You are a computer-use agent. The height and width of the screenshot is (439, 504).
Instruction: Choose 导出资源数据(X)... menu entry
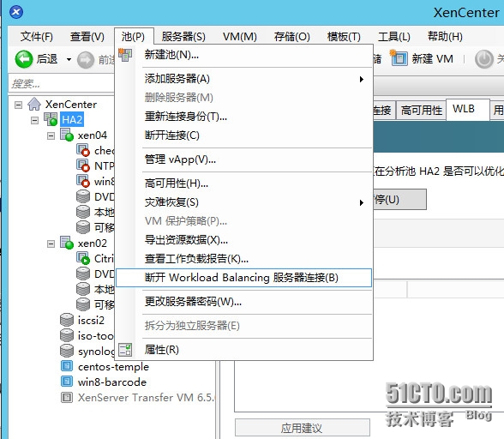(x=243, y=239)
